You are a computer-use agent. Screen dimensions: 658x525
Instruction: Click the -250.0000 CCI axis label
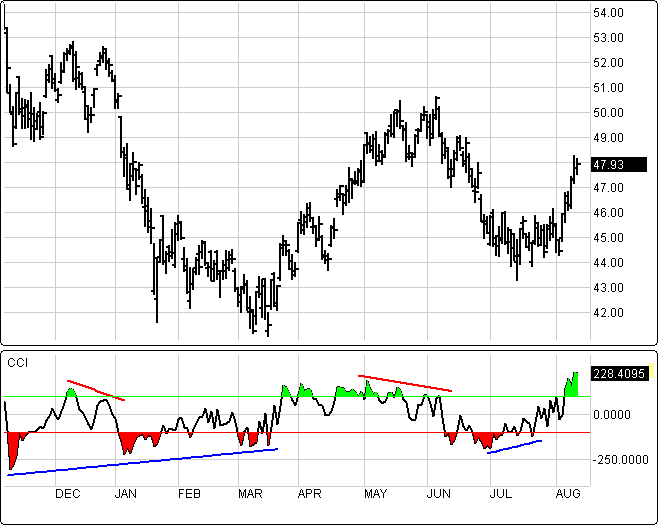coord(621,460)
